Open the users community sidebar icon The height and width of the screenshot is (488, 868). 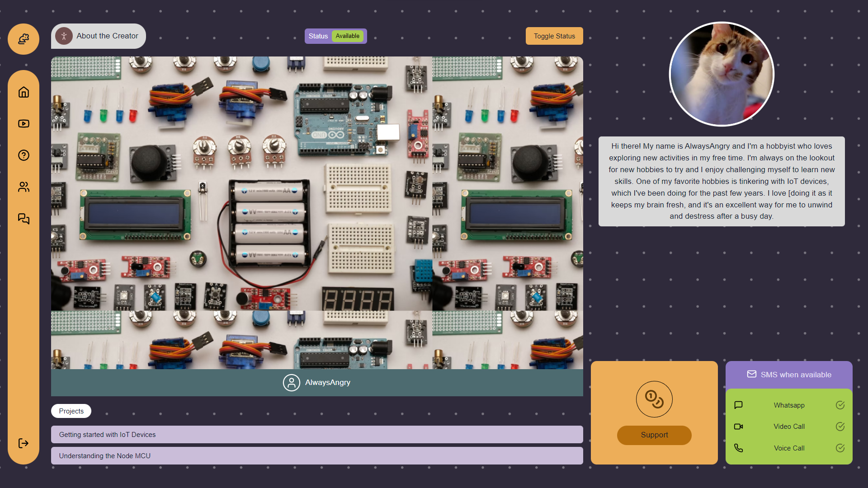point(24,187)
